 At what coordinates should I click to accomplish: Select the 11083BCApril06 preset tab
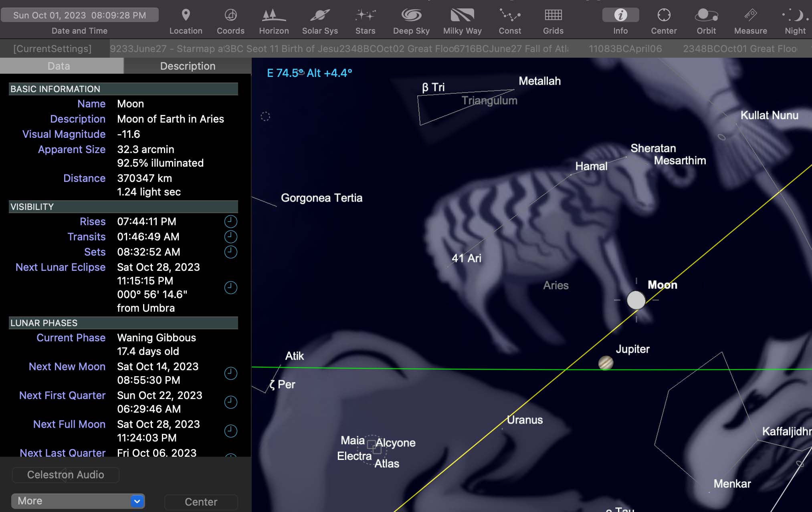(x=625, y=49)
